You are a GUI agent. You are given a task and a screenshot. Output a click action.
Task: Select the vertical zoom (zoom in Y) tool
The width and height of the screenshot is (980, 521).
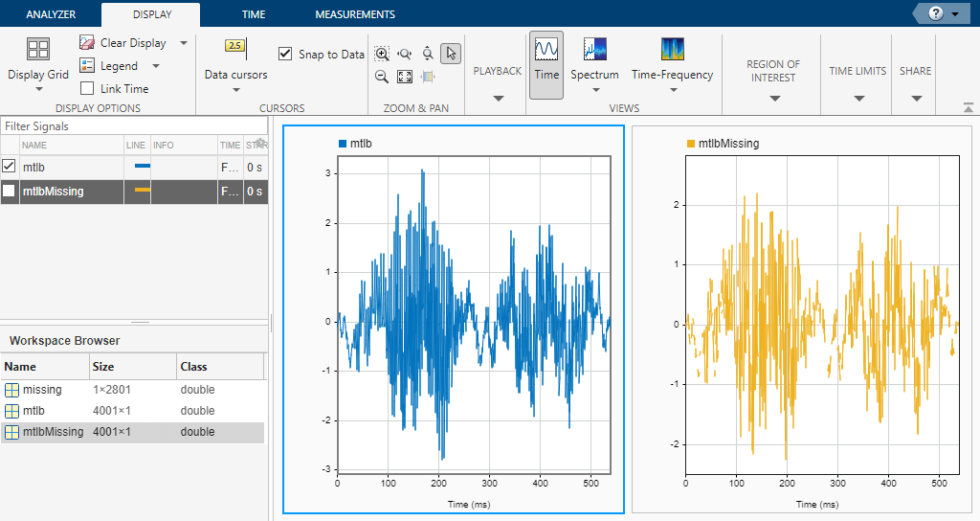(x=428, y=54)
